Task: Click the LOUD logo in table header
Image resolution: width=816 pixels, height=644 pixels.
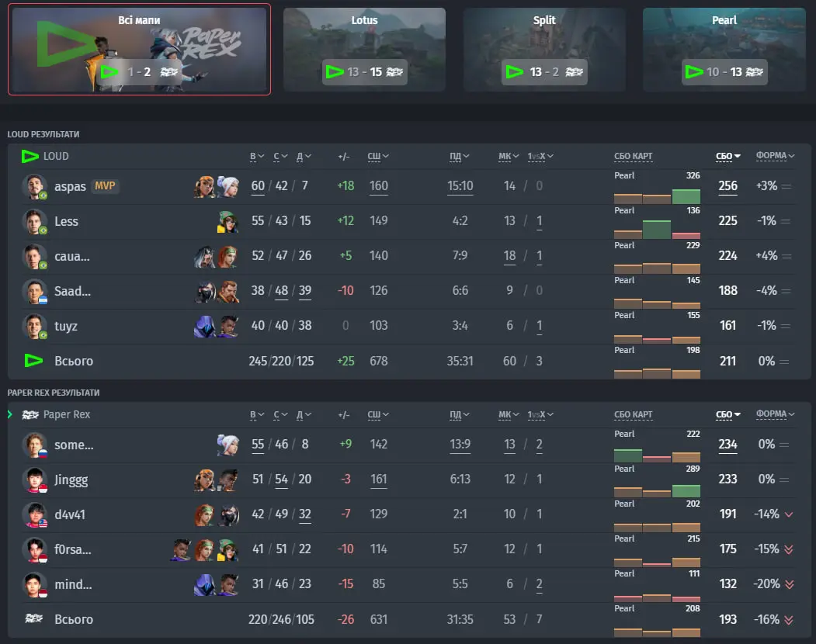Action: (30, 156)
